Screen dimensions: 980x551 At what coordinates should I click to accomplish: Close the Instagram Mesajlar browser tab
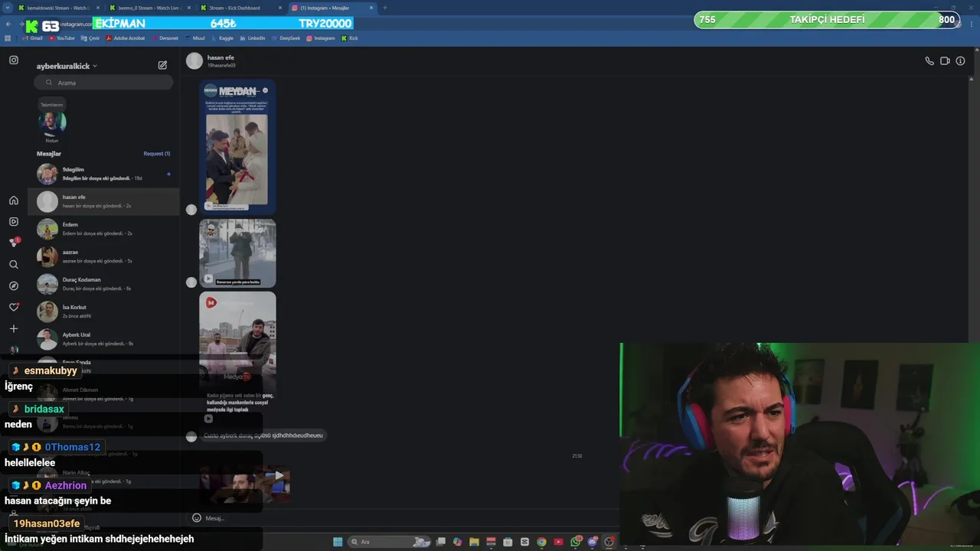pos(371,8)
